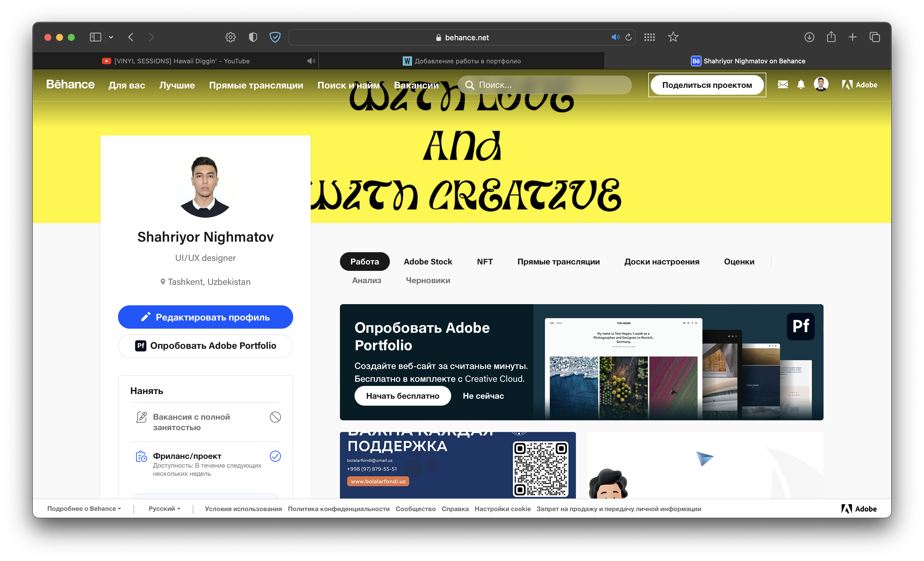Bookmark the page with the star icon
924x561 pixels.
click(673, 37)
